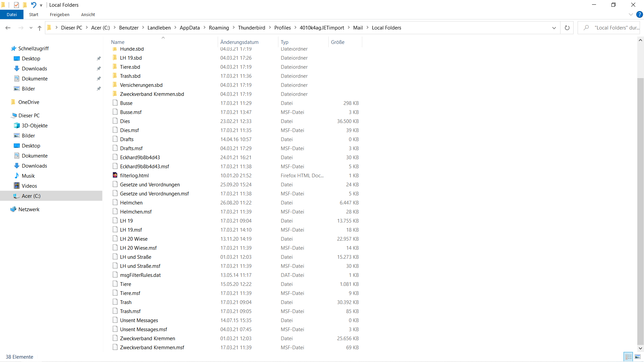Sort files by Größe column header

(338, 42)
